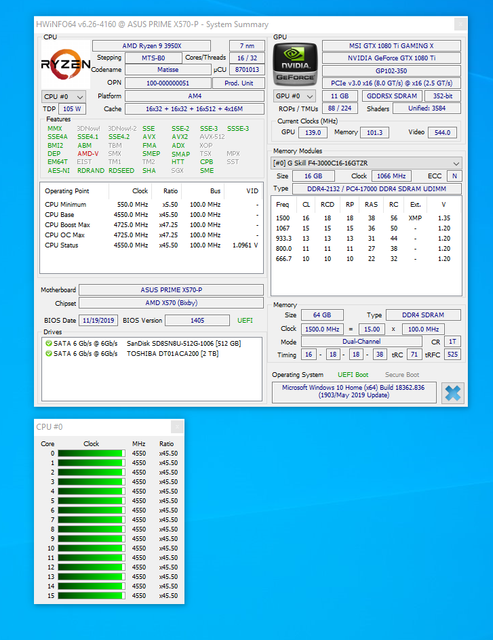This screenshot has height=640, width=493.
Task: Select the MTS-B0 stepping field
Action: pyautogui.click(x=153, y=58)
